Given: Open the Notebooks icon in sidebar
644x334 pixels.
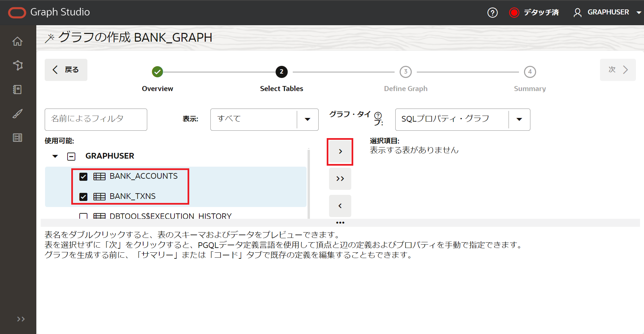Looking at the screenshot, I should tap(17, 89).
